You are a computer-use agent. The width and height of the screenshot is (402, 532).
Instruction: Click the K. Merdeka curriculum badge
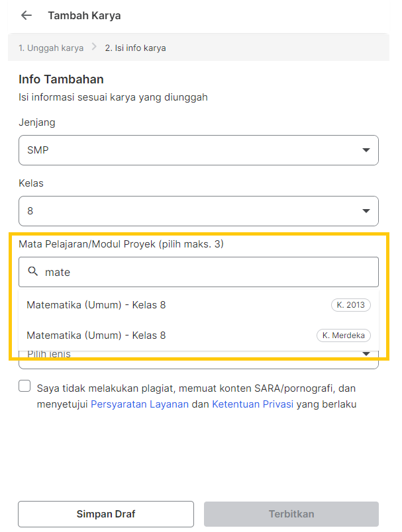point(343,335)
